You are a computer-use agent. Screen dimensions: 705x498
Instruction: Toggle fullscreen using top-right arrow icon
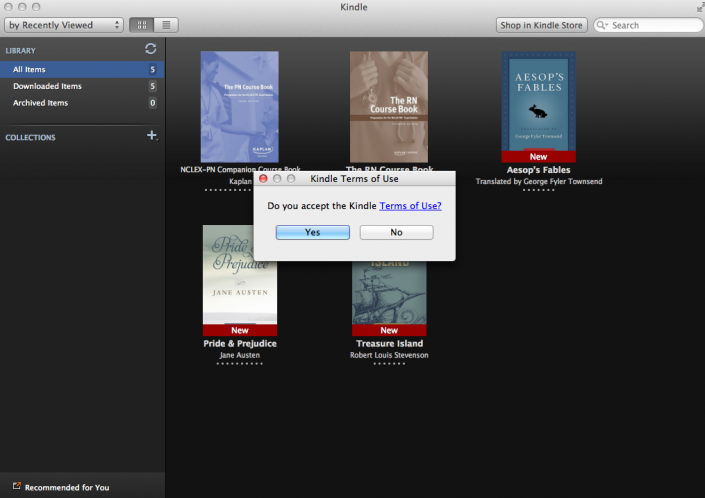tap(697, 7)
